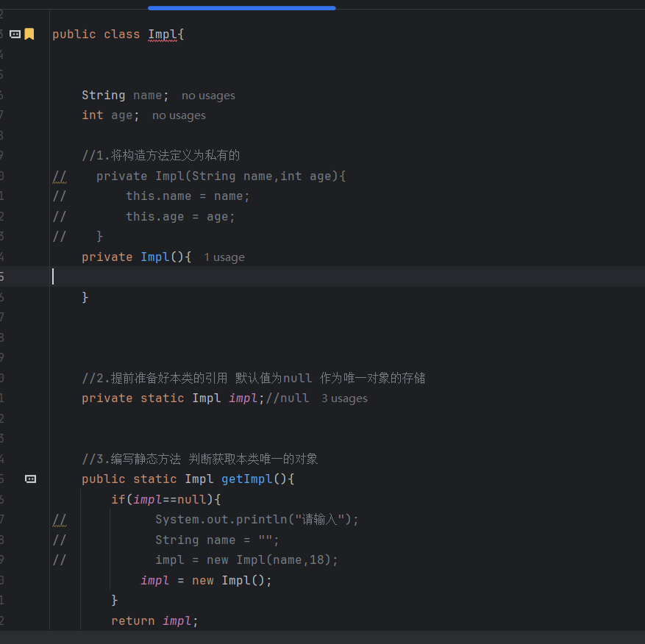Click the commented 'this.name = name' line

188,196
